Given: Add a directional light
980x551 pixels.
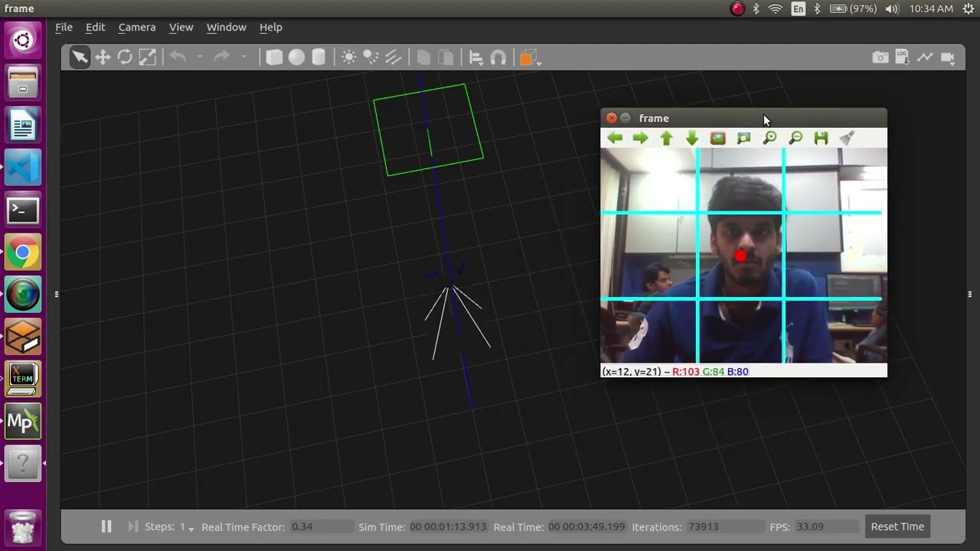Looking at the screenshot, I should coord(393,57).
